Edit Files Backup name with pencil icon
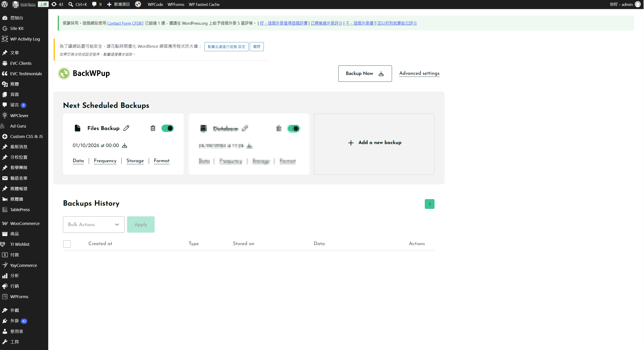Viewport: 644px width, 350px height. 127,128
